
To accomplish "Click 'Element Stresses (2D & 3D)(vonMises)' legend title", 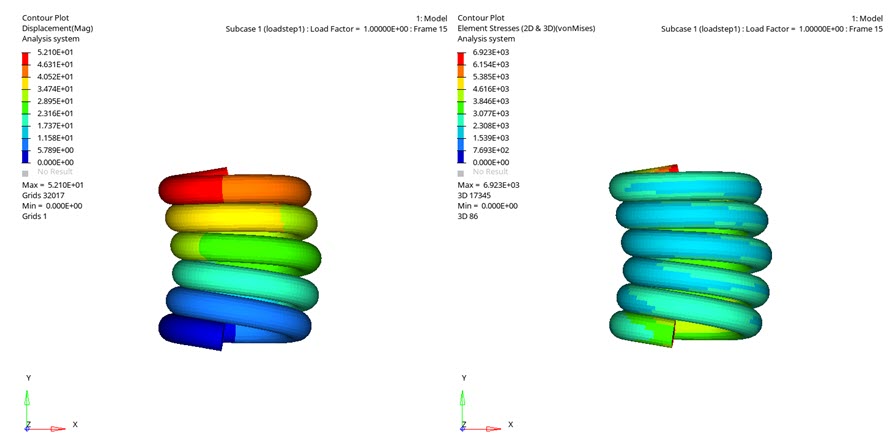I will [x=526, y=28].
